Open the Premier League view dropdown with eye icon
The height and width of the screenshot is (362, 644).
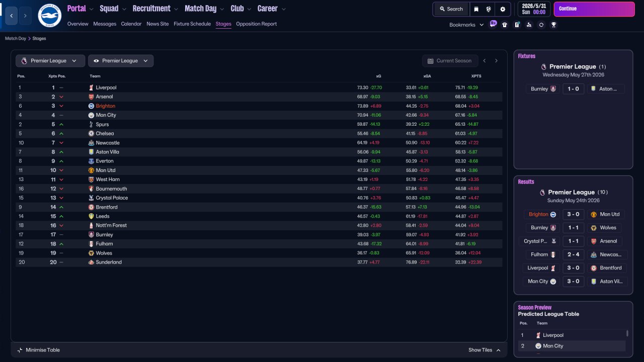(121, 61)
